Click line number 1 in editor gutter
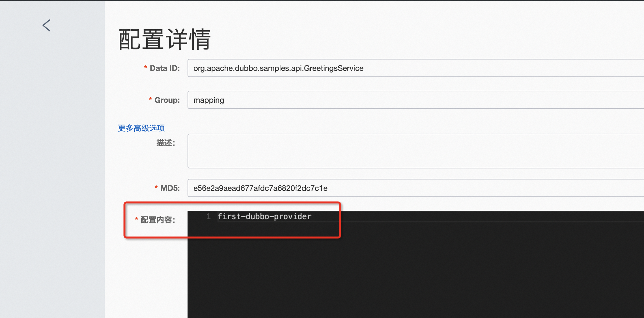The width and height of the screenshot is (644, 318). (x=208, y=217)
